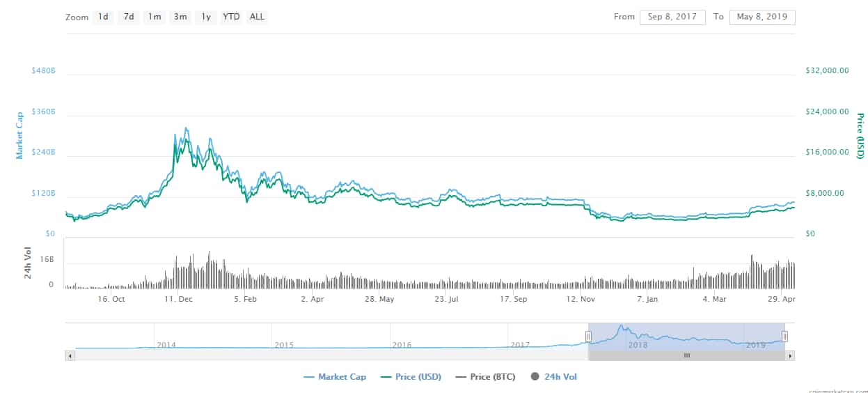The height and width of the screenshot is (393, 868).
Task: Click the 7. Jan x-axis label
Action: pyautogui.click(x=647, y=299)
